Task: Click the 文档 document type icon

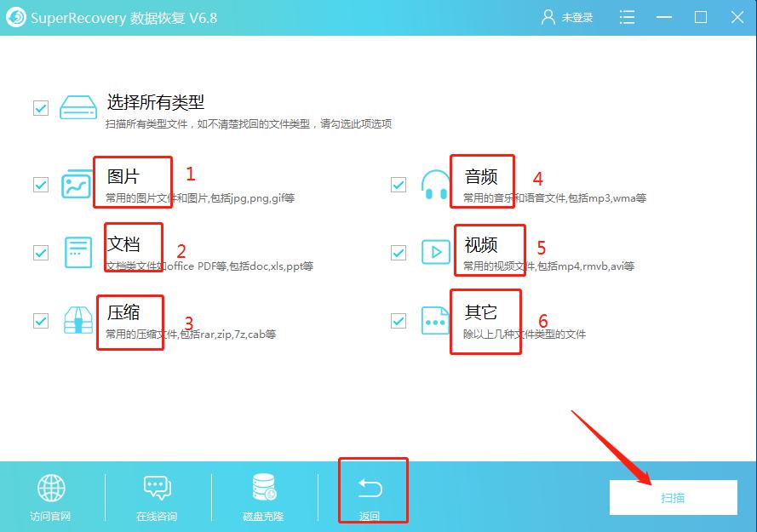Action: (76, 251)
